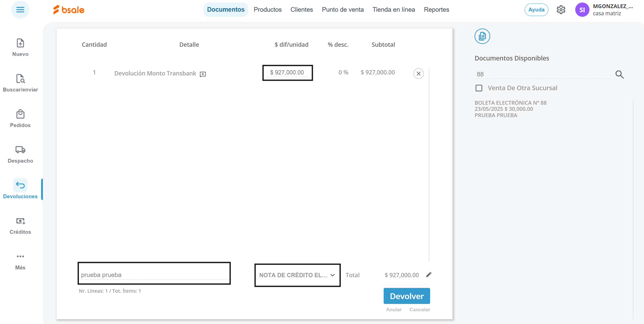Click the $ dif/unidad amount field

[287, 73]
